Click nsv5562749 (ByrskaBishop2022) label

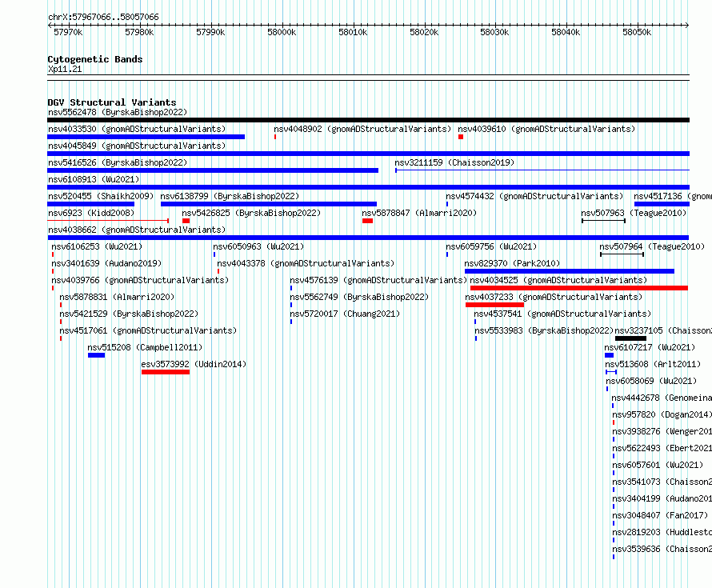[x=359, y=297]
